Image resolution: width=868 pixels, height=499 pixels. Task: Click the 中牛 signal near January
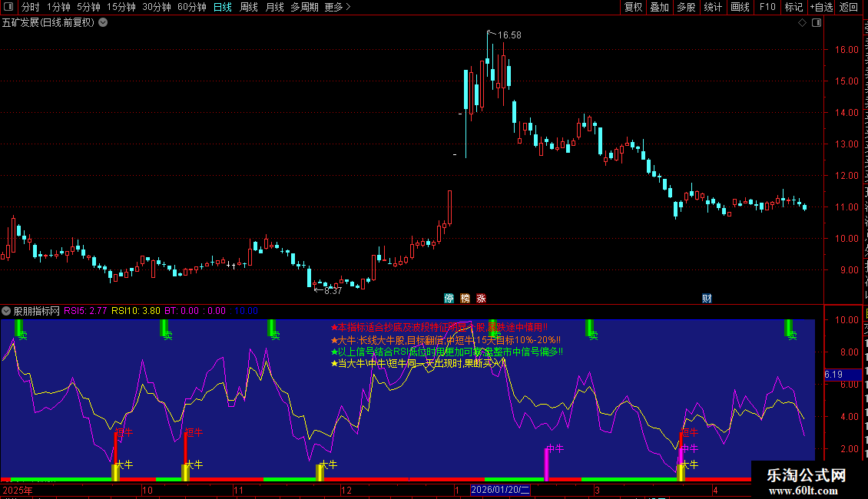coord(555,448)
